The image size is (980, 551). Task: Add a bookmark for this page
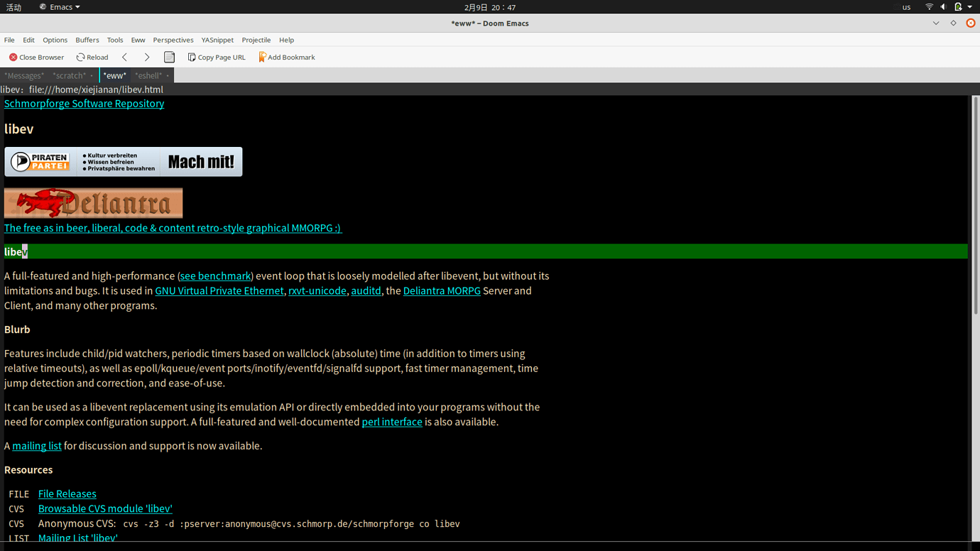[x=287, y=58]
